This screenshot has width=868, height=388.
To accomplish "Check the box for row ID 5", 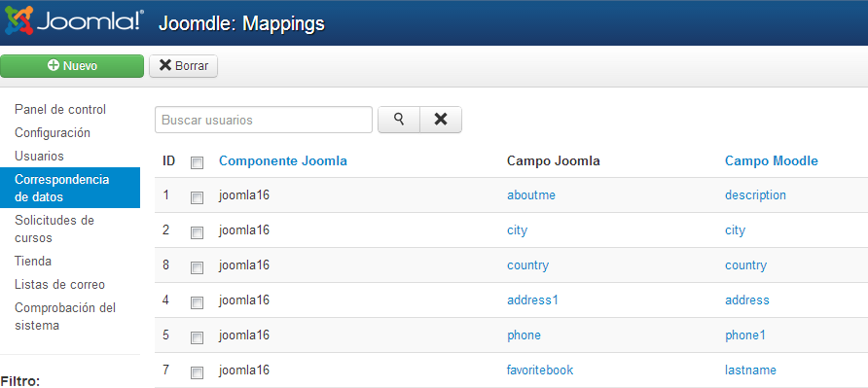I will 198,337.
